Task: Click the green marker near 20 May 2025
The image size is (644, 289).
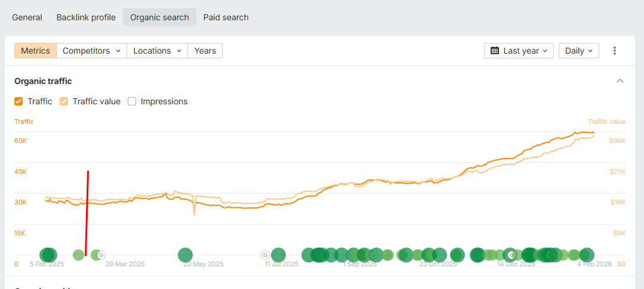Action: click(186, 255)
